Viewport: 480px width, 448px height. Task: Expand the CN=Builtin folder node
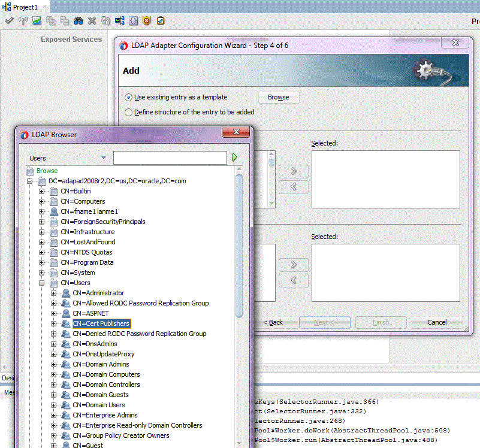[42, 191]
